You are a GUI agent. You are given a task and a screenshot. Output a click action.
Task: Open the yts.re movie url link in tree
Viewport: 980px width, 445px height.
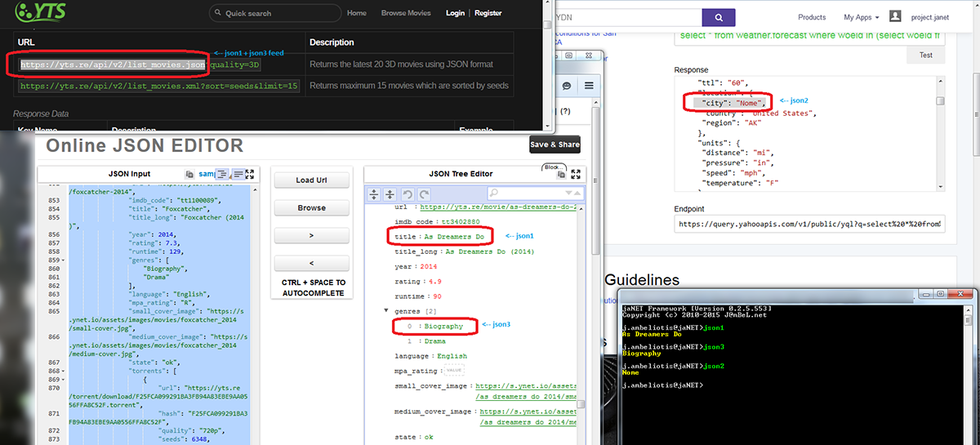point(498,207)
